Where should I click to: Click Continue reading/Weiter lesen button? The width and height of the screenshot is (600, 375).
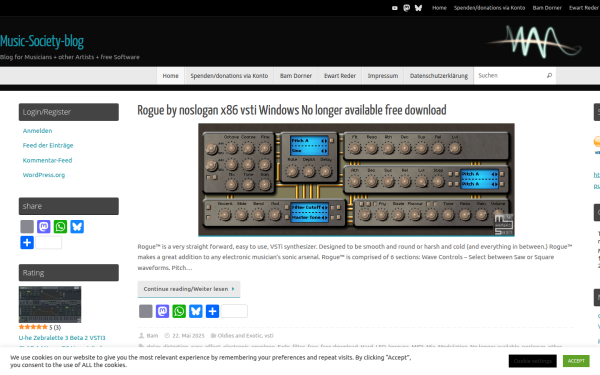189,289
